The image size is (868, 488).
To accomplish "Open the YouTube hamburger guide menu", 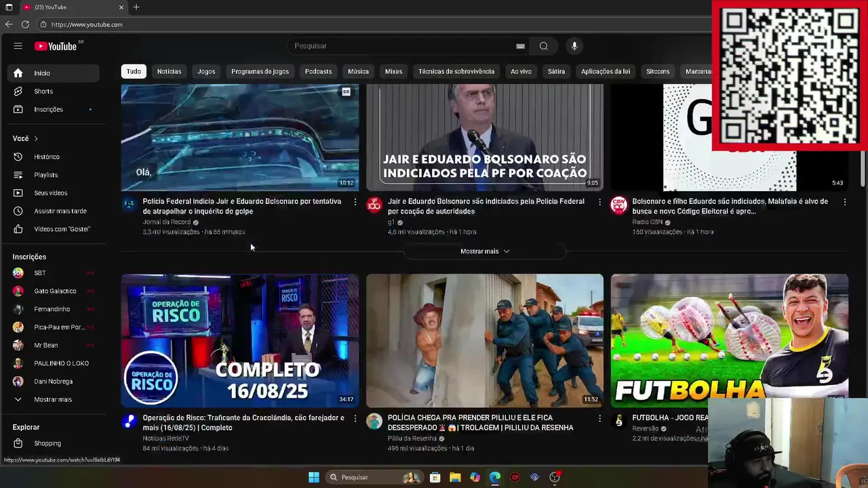I will (18, 46).
